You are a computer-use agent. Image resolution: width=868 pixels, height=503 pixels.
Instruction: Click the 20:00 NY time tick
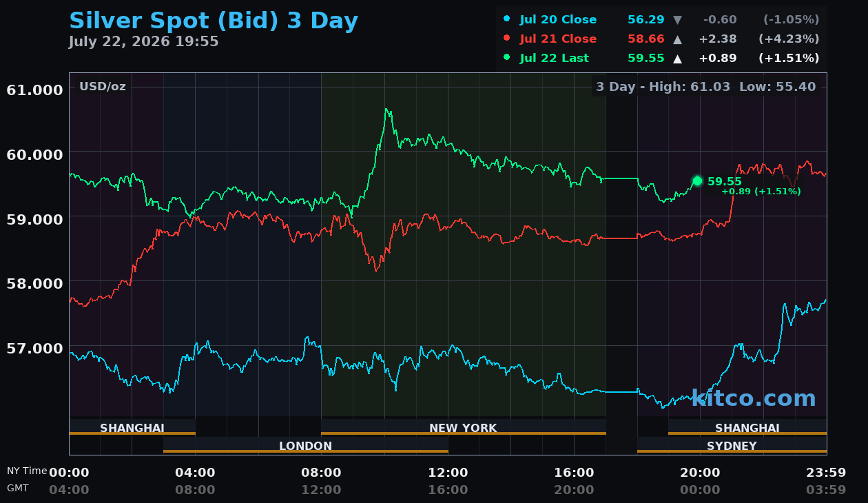click(700, 473)
